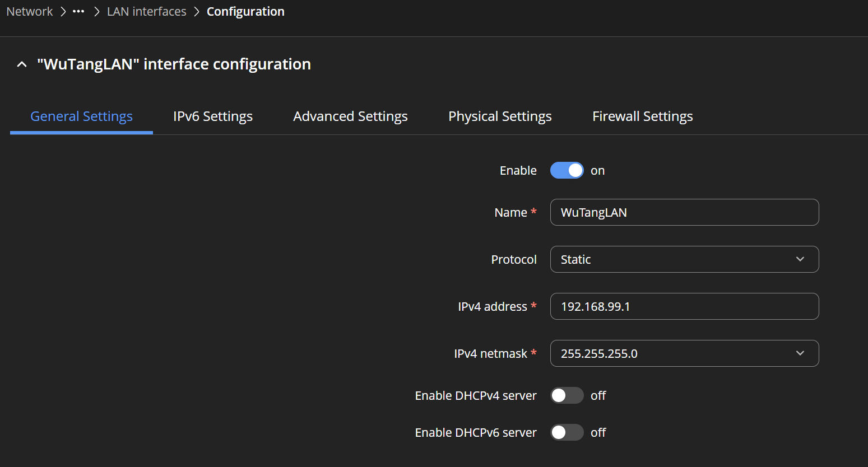This screenshot has width=868, height=467.
Task: Go back to LAN interfaces breadcrumb
Action: point(147,12)
